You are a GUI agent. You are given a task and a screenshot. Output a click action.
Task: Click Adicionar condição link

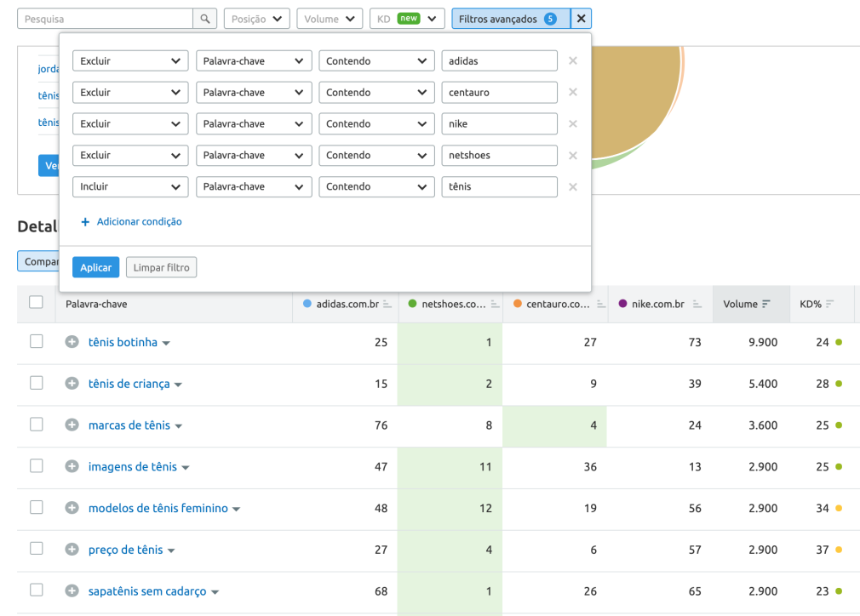pyautogui.click(x=132, y=221)
